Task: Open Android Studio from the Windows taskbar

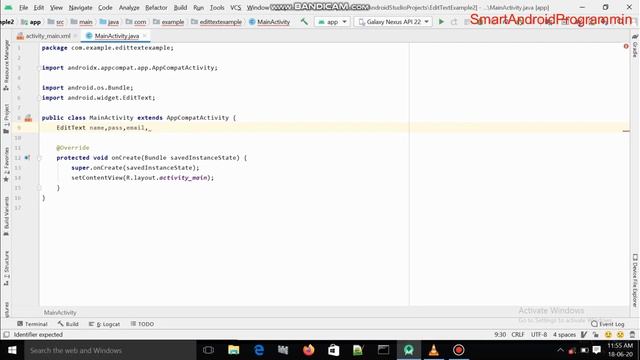Action: (409, 350)
